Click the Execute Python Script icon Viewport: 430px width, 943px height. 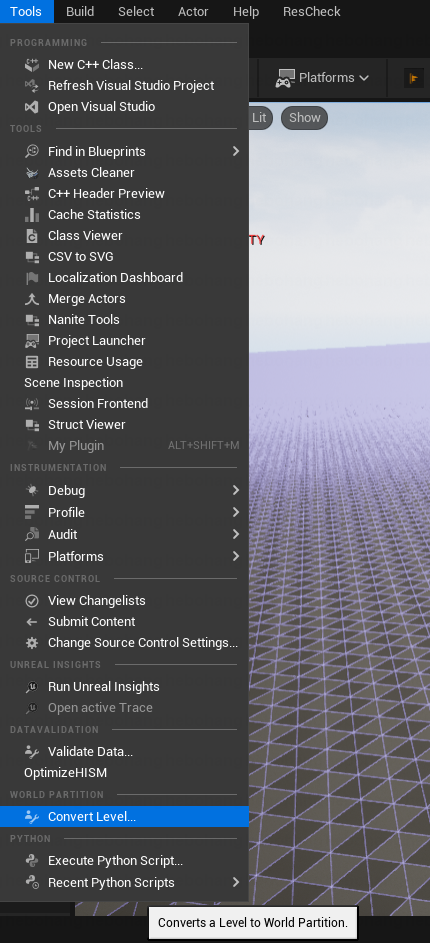tap(32, 861)
